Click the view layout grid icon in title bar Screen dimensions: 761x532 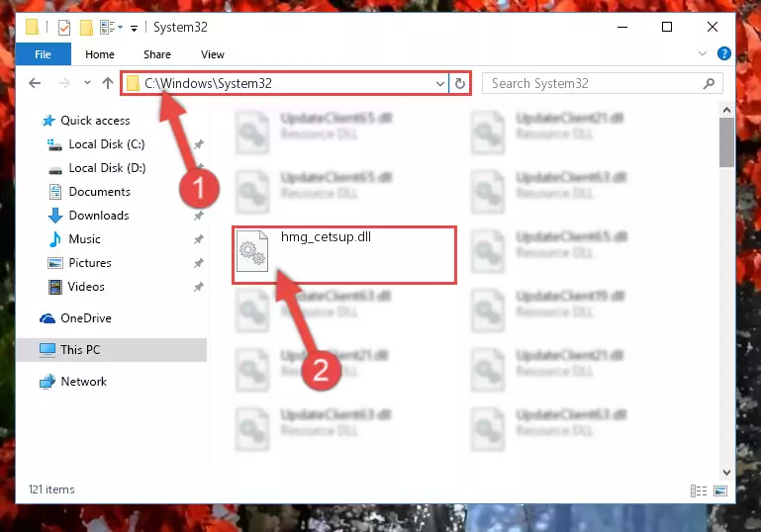click(x=107, y=28)
